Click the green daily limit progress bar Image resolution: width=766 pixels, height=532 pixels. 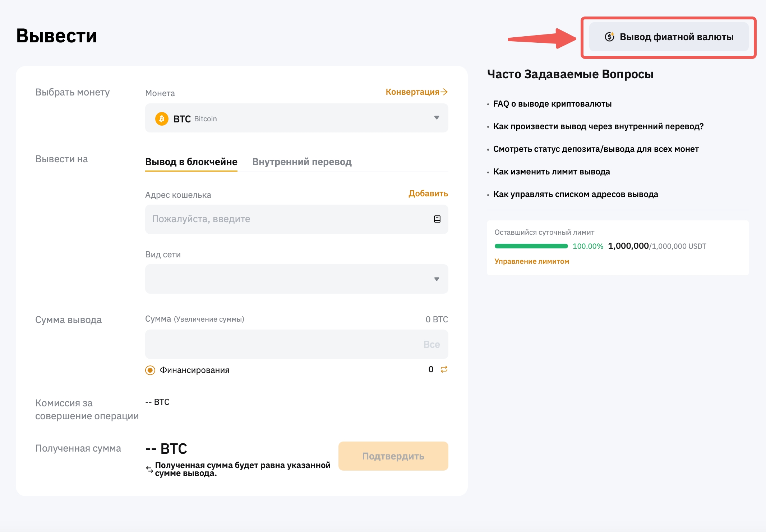click(531, 246)
